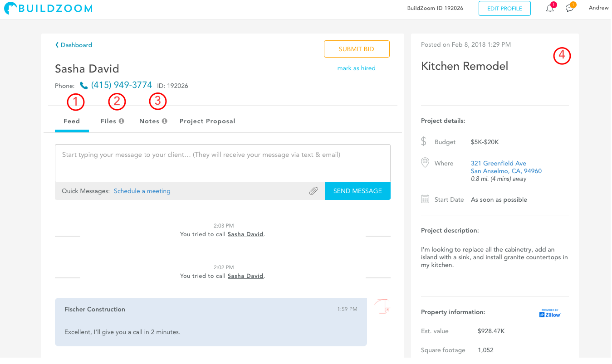
Task: Click the square footage value 1,052
Action: point(485,350)
